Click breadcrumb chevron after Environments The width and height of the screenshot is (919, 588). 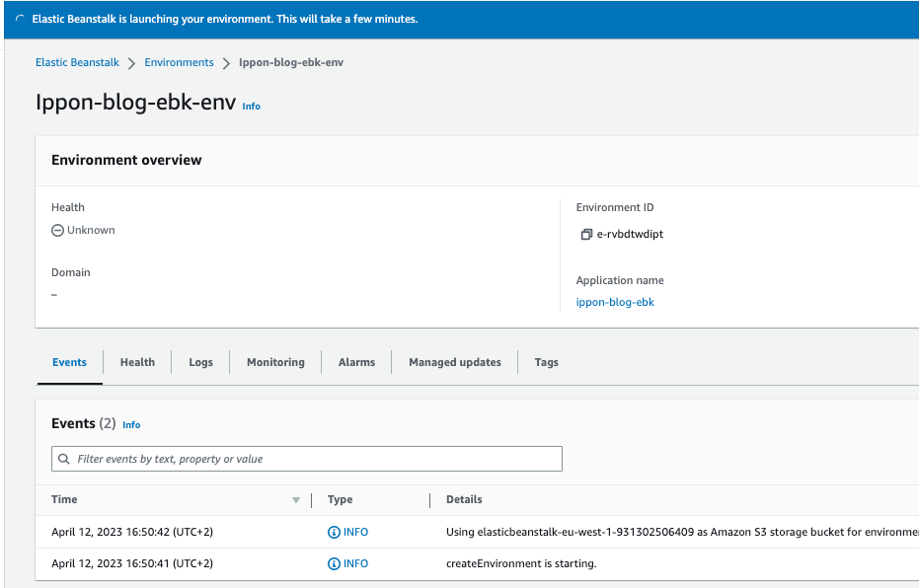[226, 63]
